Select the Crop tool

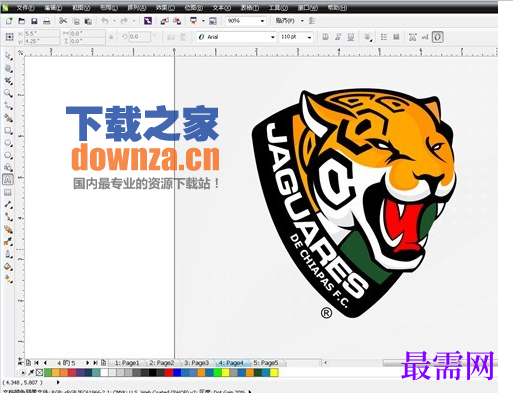click(x=8, y=80)
